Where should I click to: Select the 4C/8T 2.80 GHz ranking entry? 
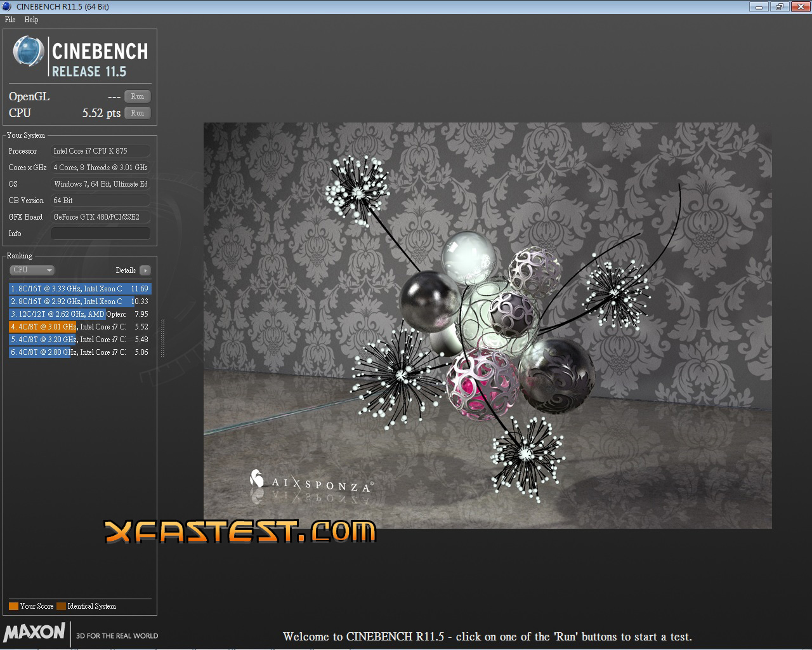click(x=79, y=352)
